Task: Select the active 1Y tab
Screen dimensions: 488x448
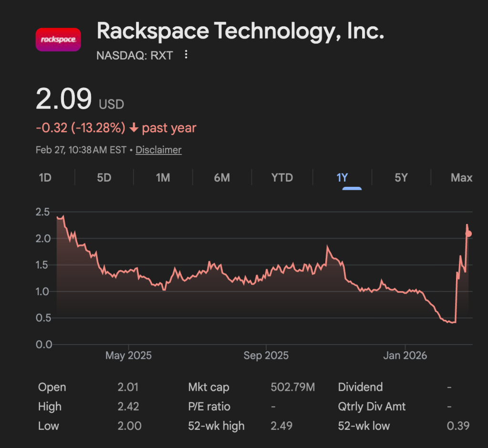Action: coord(342,178)
